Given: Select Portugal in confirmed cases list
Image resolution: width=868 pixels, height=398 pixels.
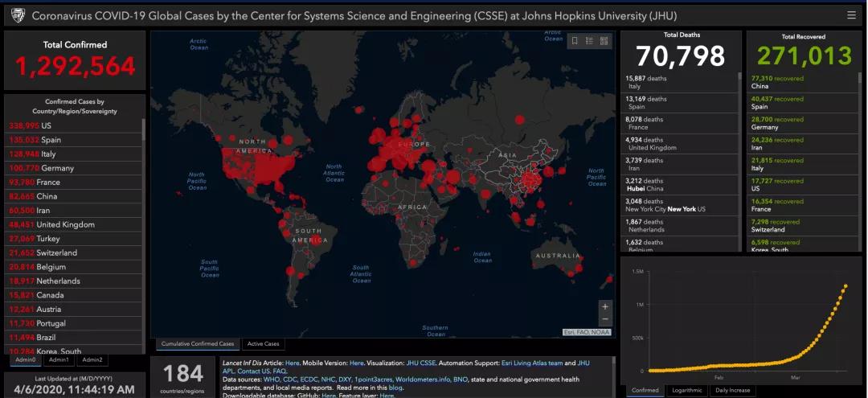Looking at the screenshot, I should [x=72, y=323].
